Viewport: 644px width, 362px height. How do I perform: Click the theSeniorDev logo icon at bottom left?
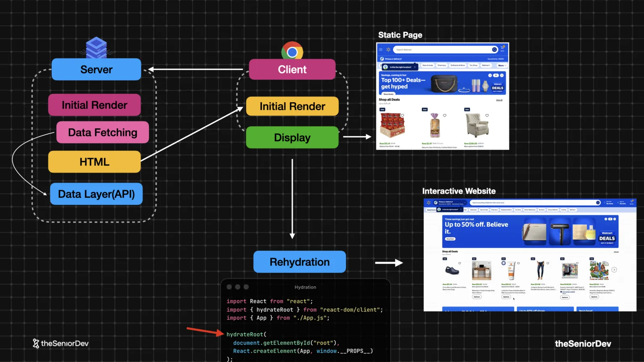(x=36, y=343)
